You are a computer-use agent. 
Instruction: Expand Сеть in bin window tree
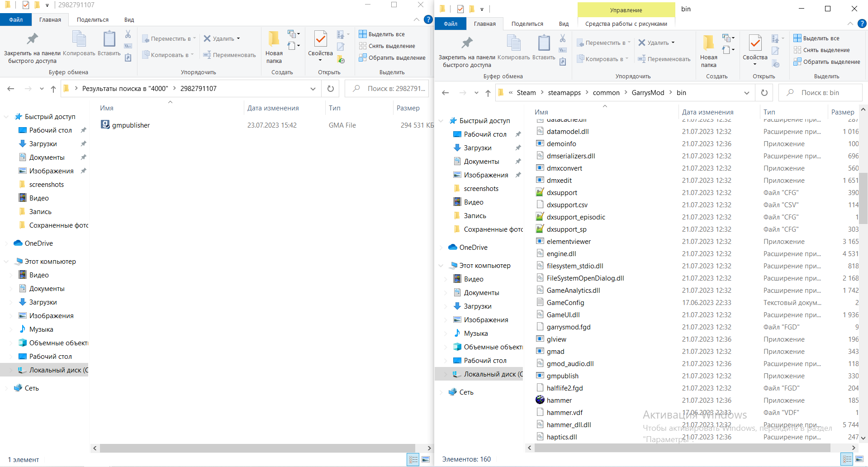click(441, 392)
